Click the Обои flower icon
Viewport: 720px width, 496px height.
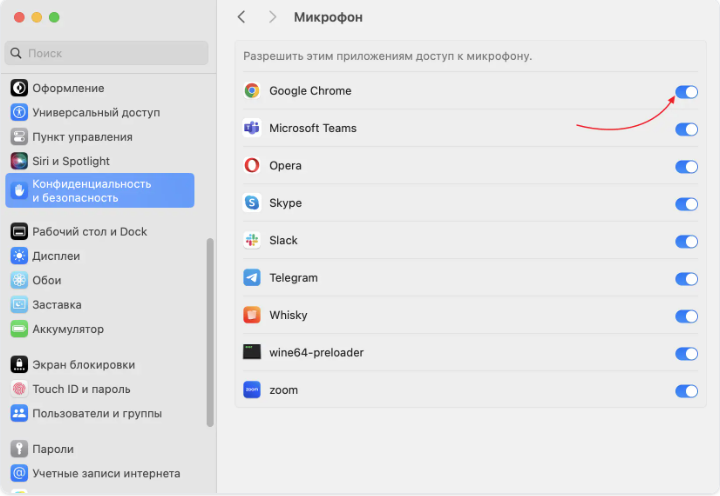[x=19, y=280]
